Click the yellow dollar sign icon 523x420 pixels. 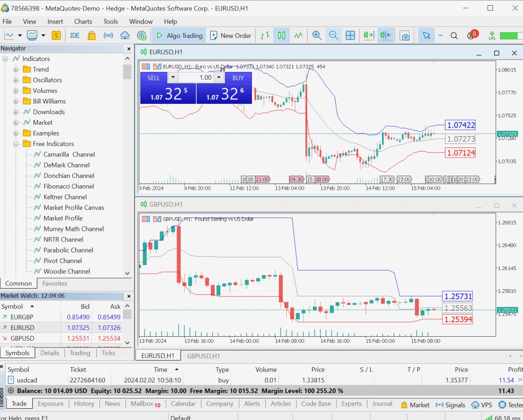click(56, 35)
